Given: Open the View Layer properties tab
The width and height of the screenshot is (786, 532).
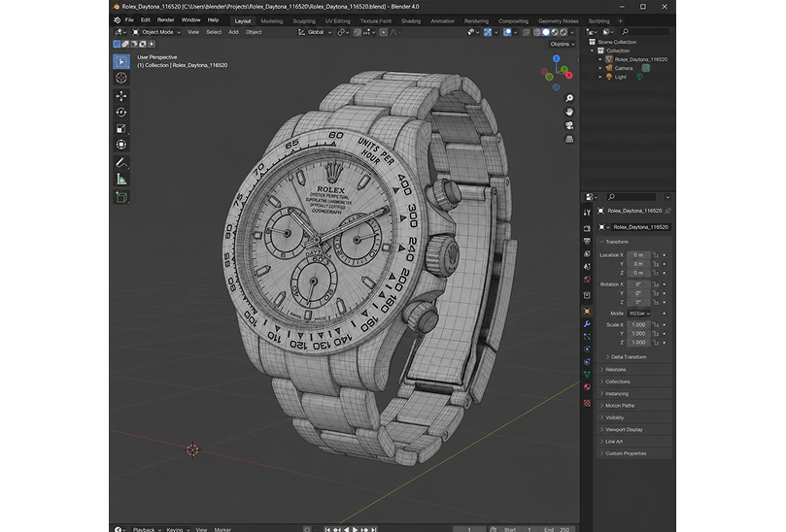Looking at the screenshot, I should (x=587, y=253).
